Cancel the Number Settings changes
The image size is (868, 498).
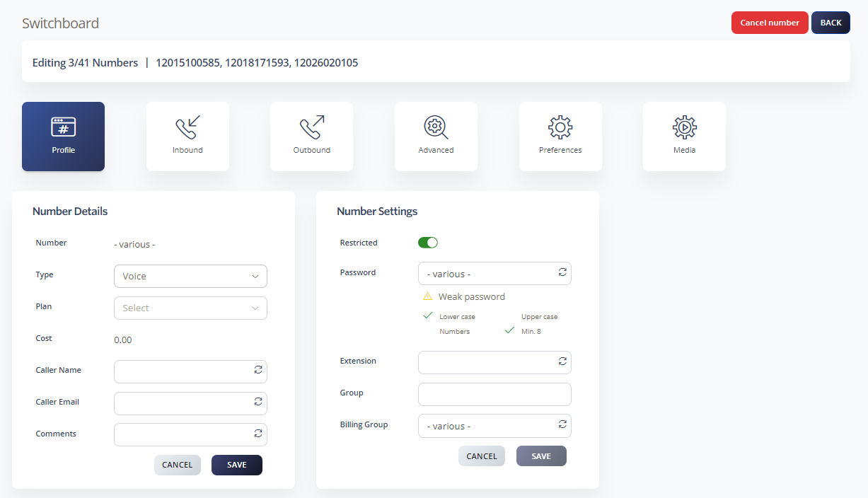pos(482,456)
